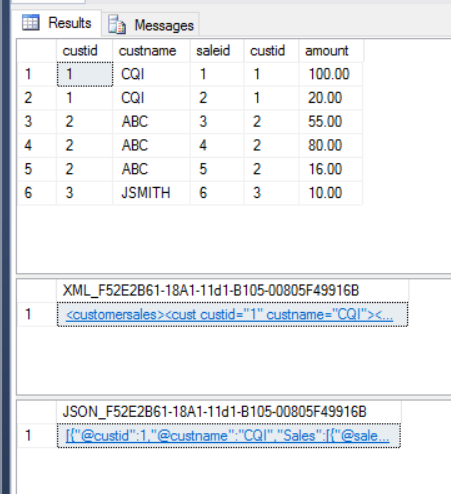Click the amount cell 10.00
Image resolution: width=451 pixels, height=494 pixels.
point(331,193)
